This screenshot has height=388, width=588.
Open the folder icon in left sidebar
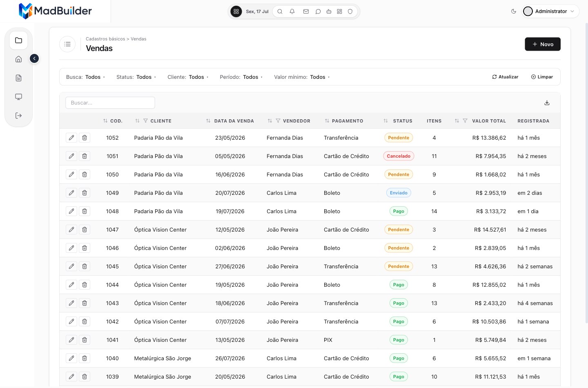click(18, 40)
